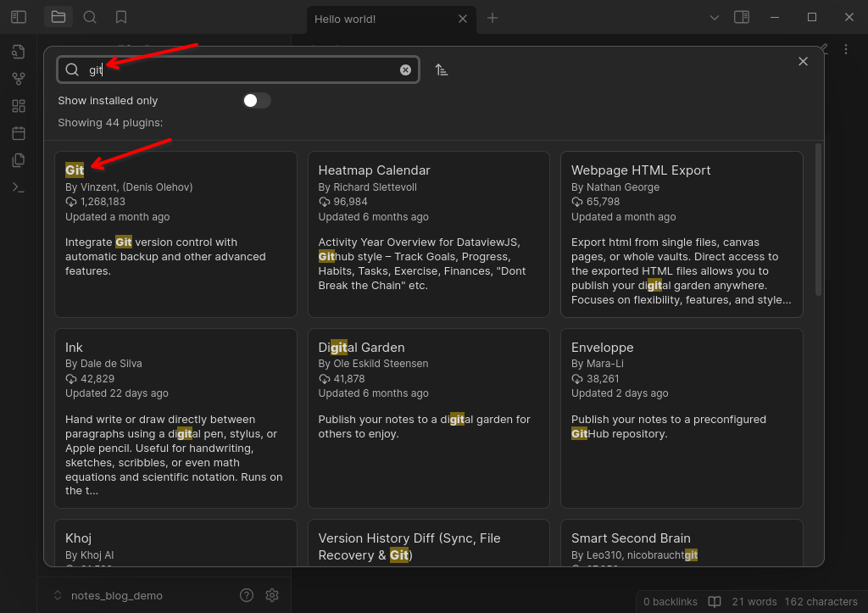Open the settings gear icon
Image resolution: width=868 pixels, height=613 pixels.
(272, 595)
